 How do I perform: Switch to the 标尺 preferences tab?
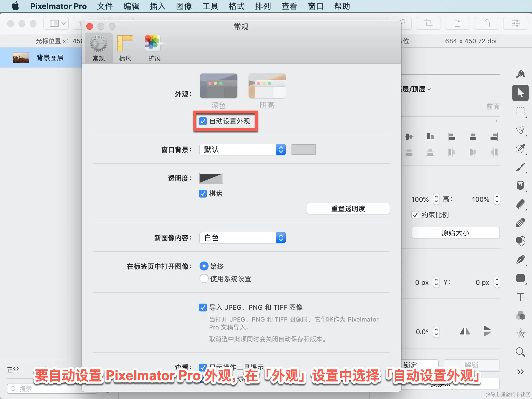pyautogui.click(x=125, y=48)
